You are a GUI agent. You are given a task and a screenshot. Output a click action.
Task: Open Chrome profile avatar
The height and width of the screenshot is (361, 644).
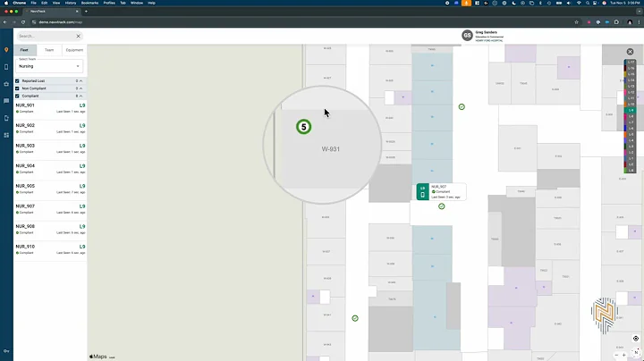(630, 22)
